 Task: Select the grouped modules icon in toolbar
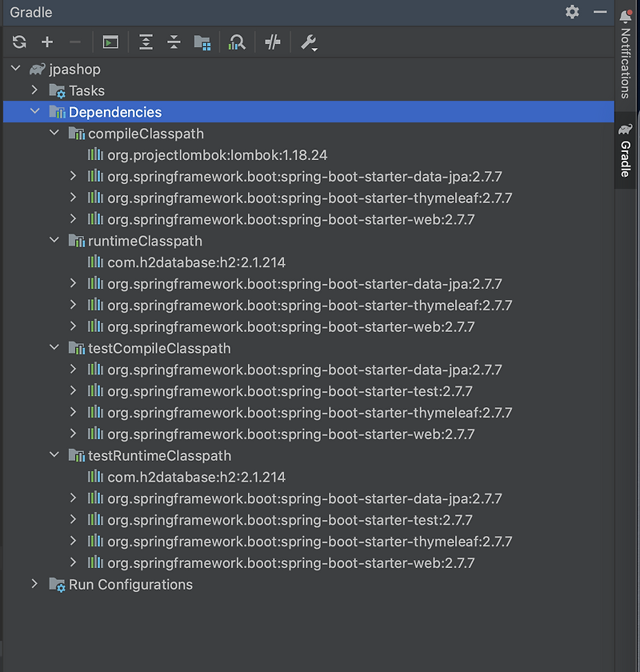pyautogui.click(x=202, y=42)
